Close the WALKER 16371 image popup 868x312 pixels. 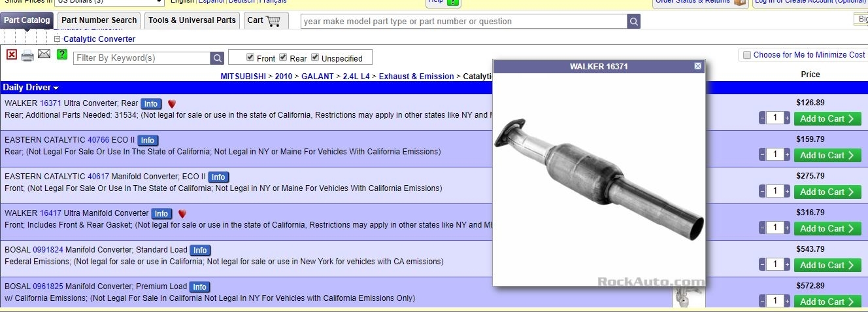coord(698,66)
